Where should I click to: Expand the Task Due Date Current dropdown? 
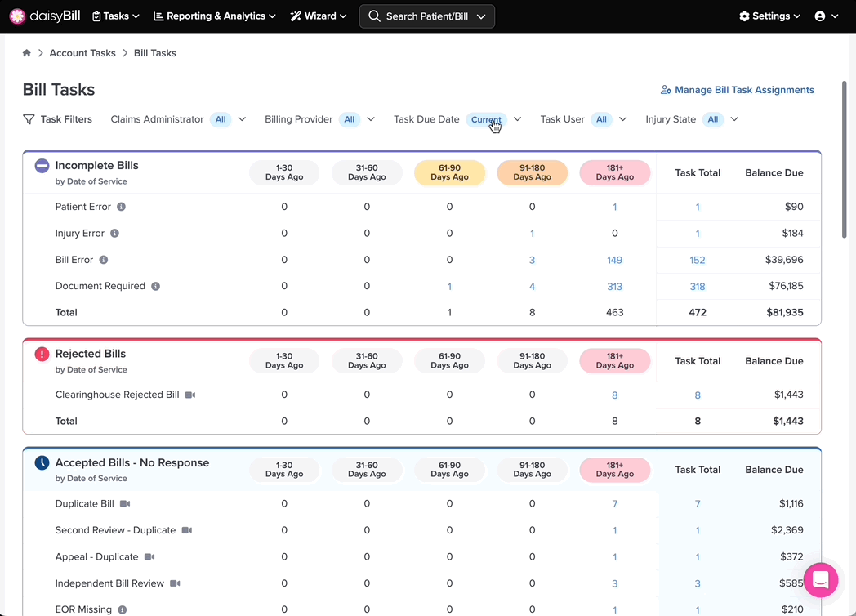pos(518,119)
